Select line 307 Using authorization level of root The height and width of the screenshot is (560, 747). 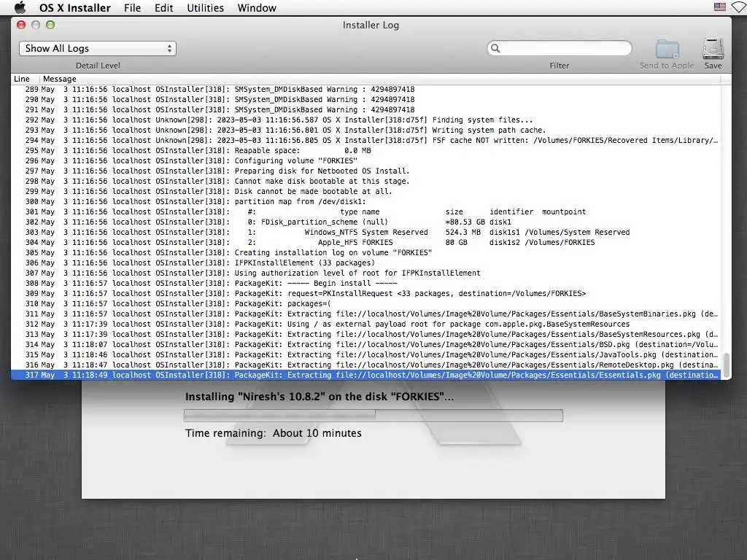point(366,273)
